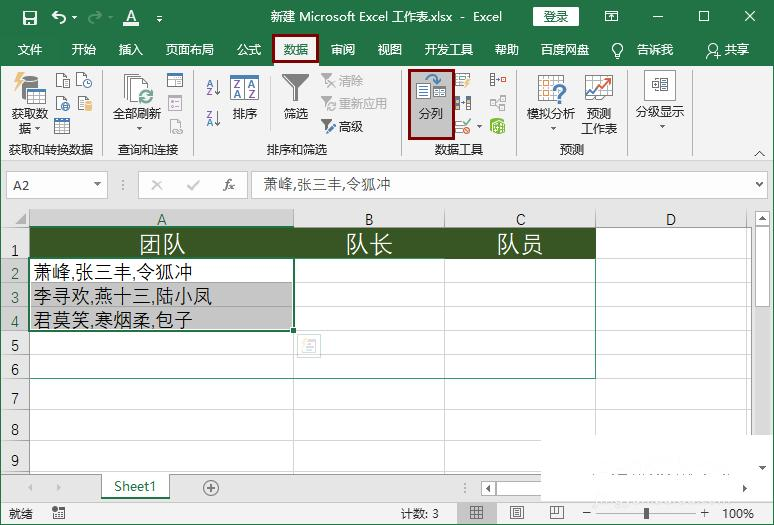774x525 pixels.
Task: Sort ascending with the A-Z icon
Action: (x=213, y=87)
